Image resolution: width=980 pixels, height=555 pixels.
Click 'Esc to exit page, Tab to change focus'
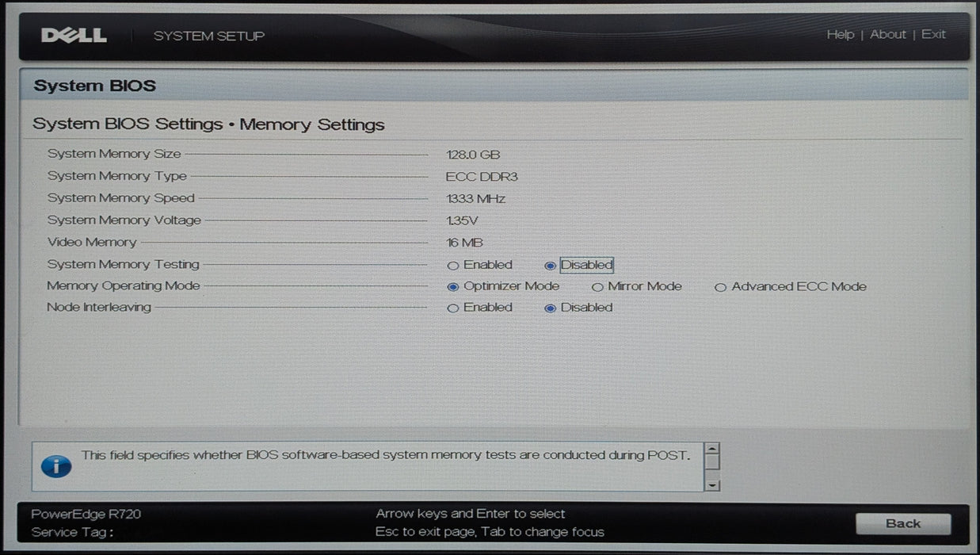[x=490, y=532]
